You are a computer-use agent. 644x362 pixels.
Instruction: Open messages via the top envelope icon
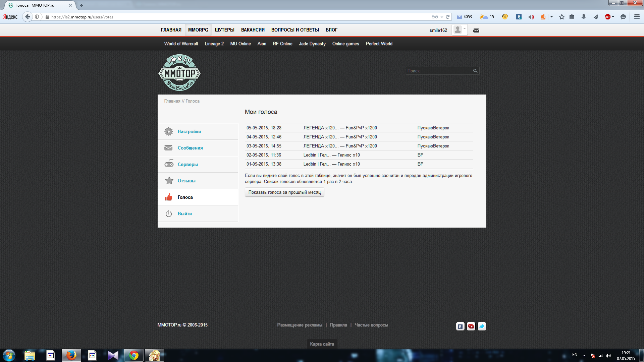(476, 31)
